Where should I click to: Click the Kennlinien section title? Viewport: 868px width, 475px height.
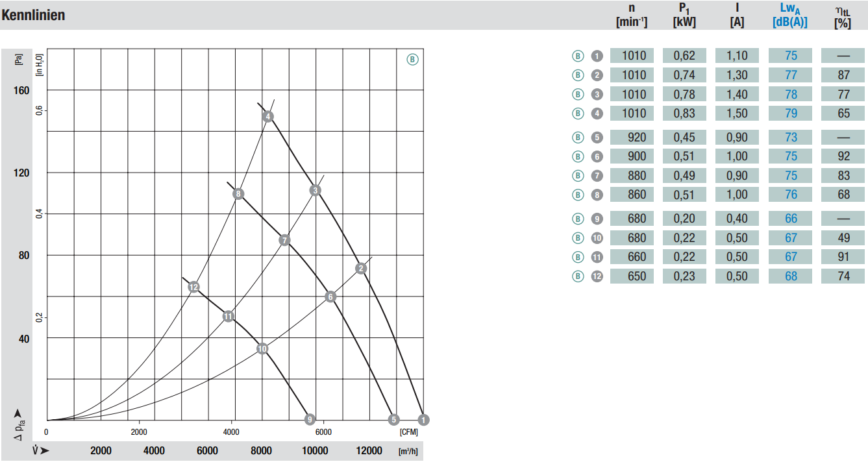coord(33,15)
